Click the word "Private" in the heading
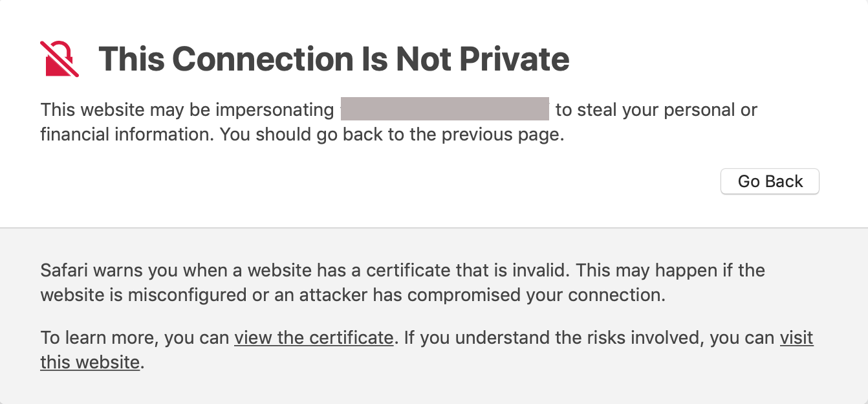 (x=514, y=59)
